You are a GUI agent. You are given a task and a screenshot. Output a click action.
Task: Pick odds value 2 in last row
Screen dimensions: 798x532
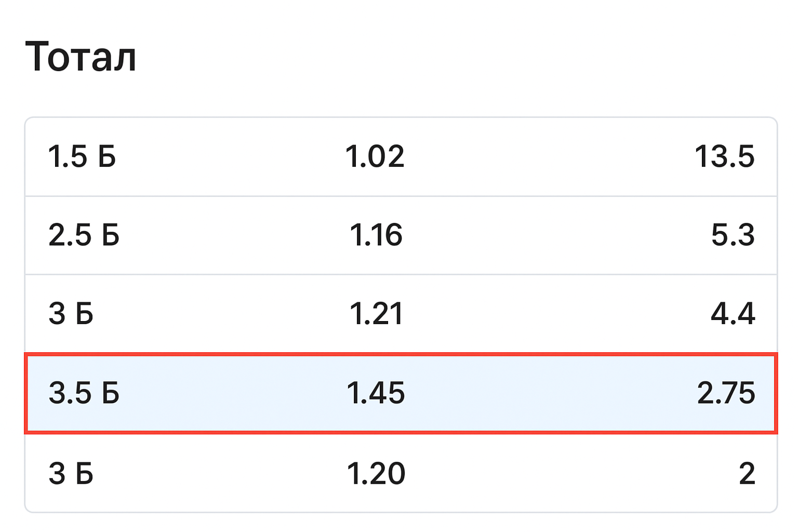pyautogui.click(x=747, y=473)
